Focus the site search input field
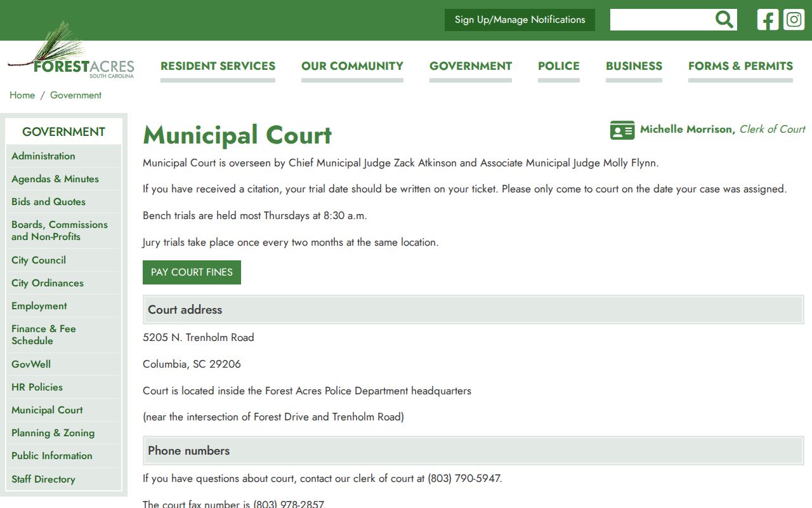 click(x=662, y=20)
